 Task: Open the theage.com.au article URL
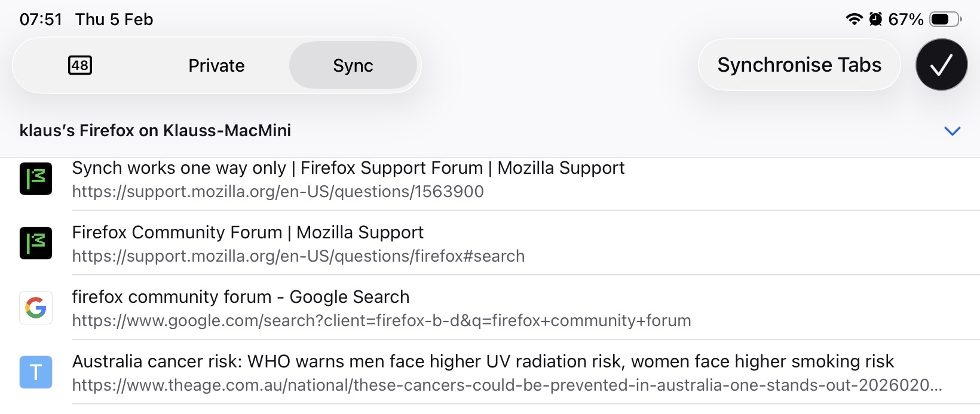507,385
